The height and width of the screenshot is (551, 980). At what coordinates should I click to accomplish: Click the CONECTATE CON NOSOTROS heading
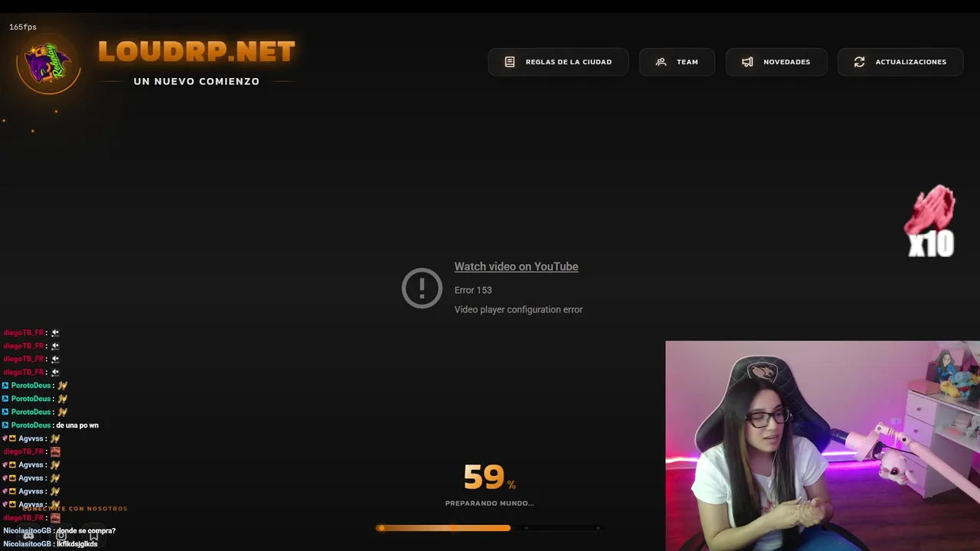pyautogui.click(x=75, y=508)
